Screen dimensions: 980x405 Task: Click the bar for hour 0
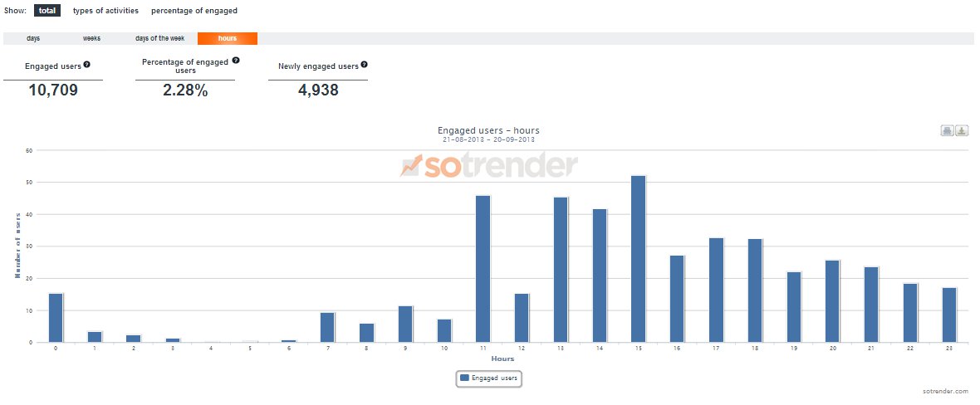click(x=56, y=317)
